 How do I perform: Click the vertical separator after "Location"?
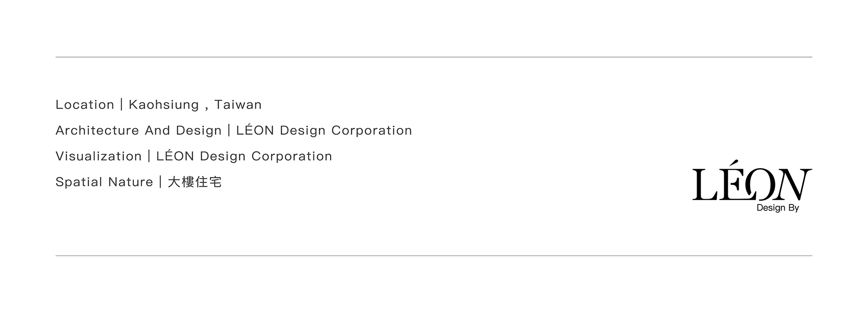[x=122, y=105]
